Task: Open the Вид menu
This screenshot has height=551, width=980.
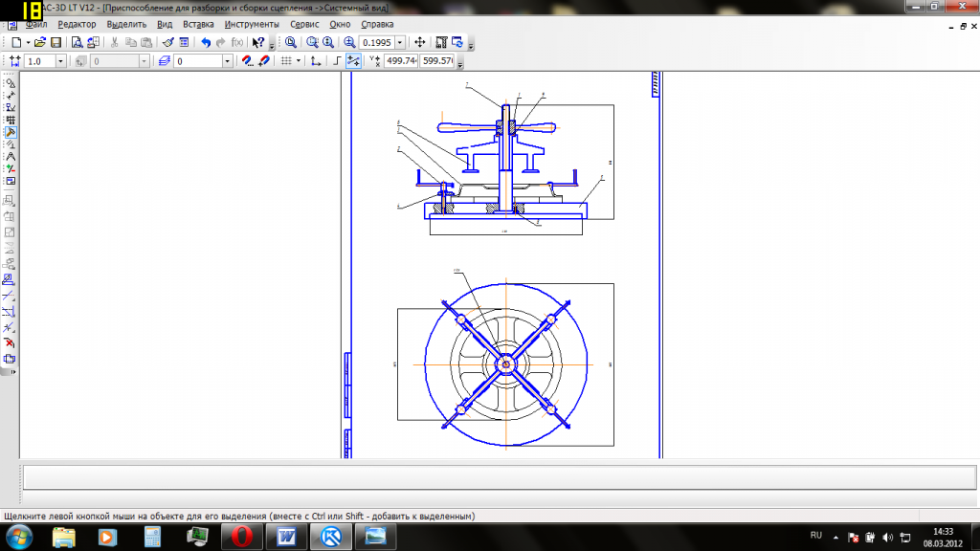Action: point(165,24)
